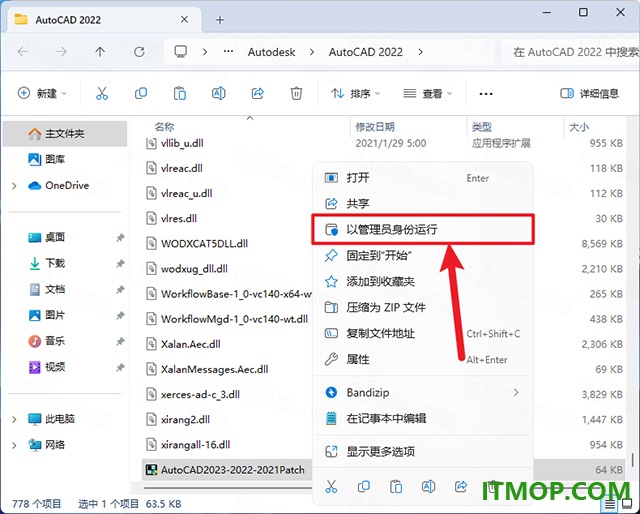Choose Share in the context menu

pos(423,203)
